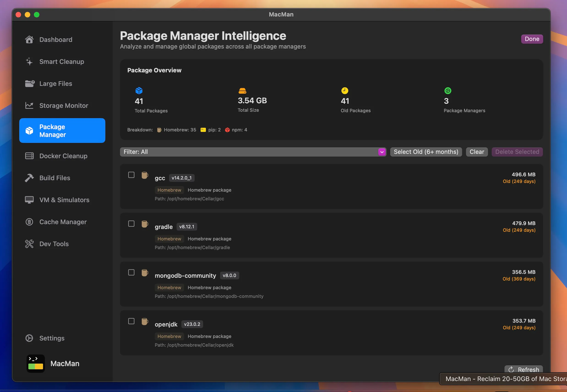Image resolution: width=567 pixels, height=392 pixels.
Task: Click the purple chevron on Filter dropdown
Action: tap(382, 152)
